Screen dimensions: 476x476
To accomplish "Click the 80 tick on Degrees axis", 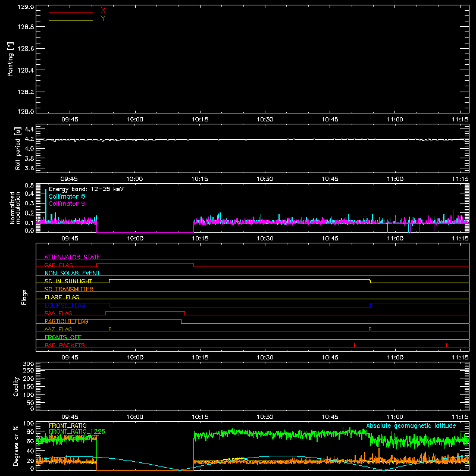I will click(30, 431).
